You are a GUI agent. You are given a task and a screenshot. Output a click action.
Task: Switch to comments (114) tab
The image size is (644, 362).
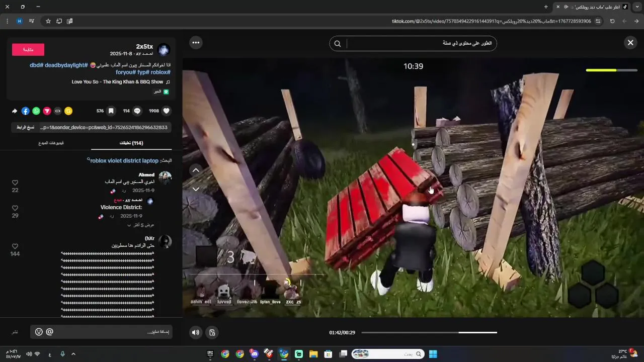pos(131,143)
